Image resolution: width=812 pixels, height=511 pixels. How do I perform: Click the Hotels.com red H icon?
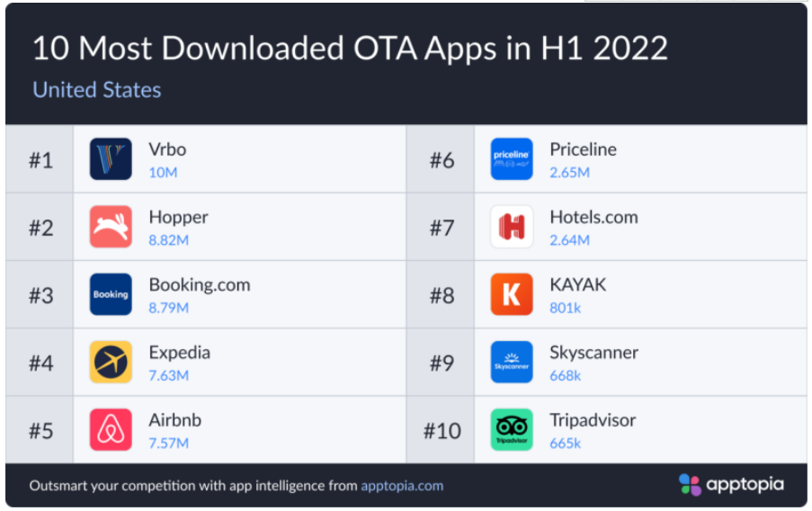[x=512, y=227]
